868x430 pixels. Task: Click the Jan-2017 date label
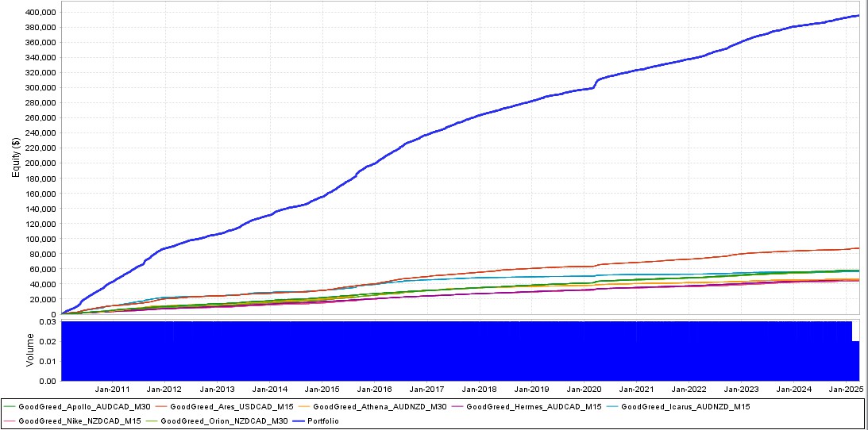click(426, 389)
